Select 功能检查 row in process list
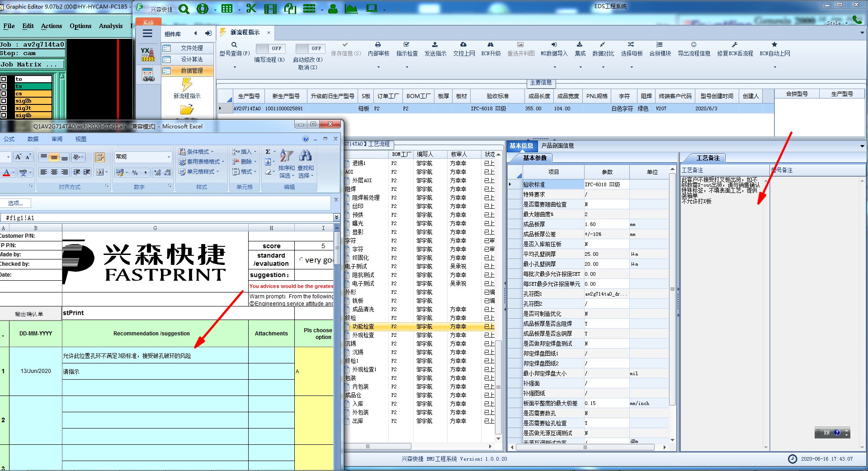This screenshot has width=868, height=471. (x=420, y=326)
